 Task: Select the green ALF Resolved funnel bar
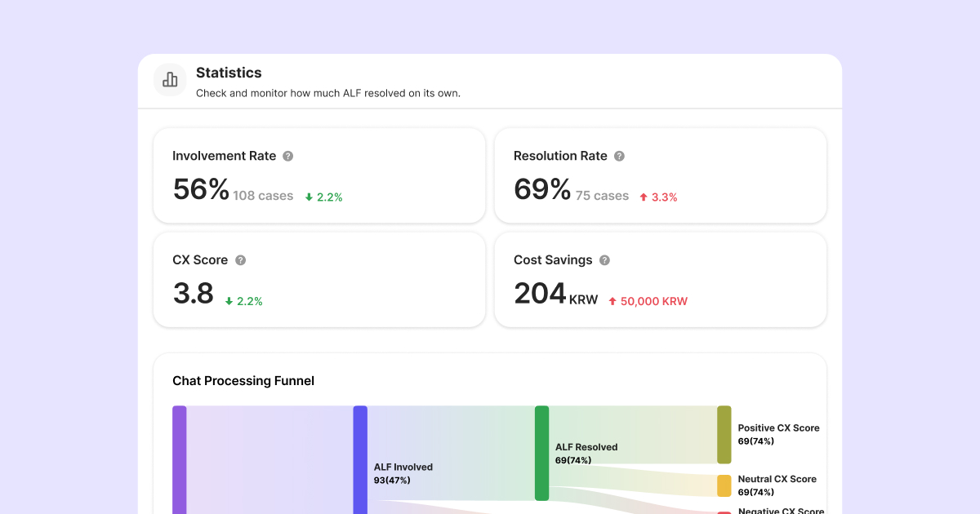click(541, 453)
